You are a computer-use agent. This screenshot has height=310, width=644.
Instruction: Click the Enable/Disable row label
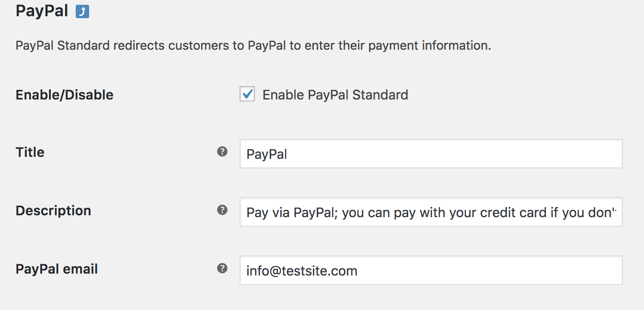coord(64,94)
